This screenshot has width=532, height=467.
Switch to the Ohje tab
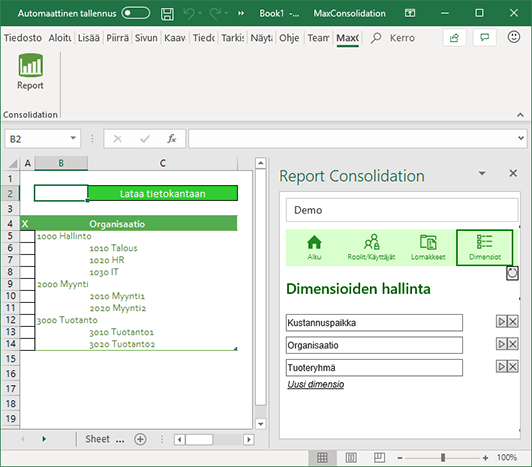[289, 38]
